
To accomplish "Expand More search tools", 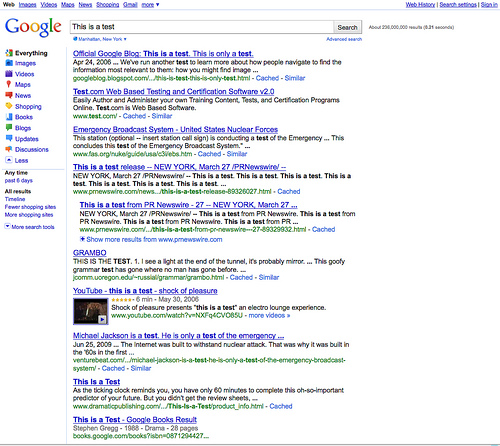I will click(x=29, y=227).
